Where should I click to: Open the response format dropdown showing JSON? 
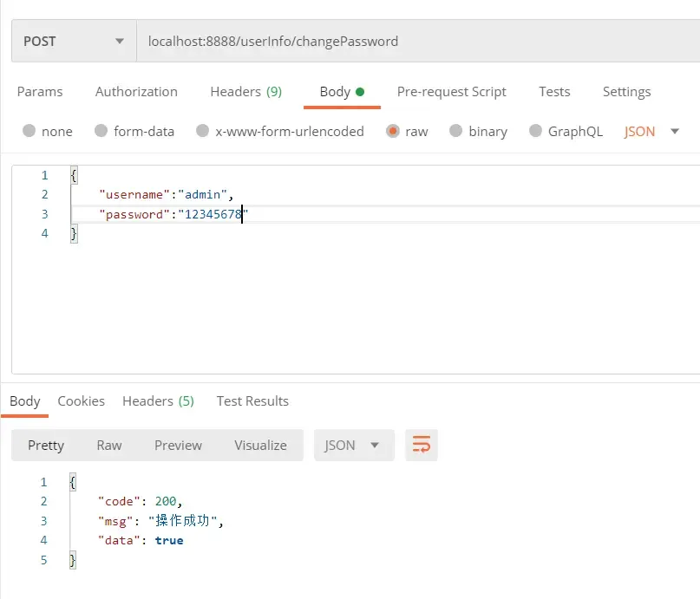pos(353,445)
